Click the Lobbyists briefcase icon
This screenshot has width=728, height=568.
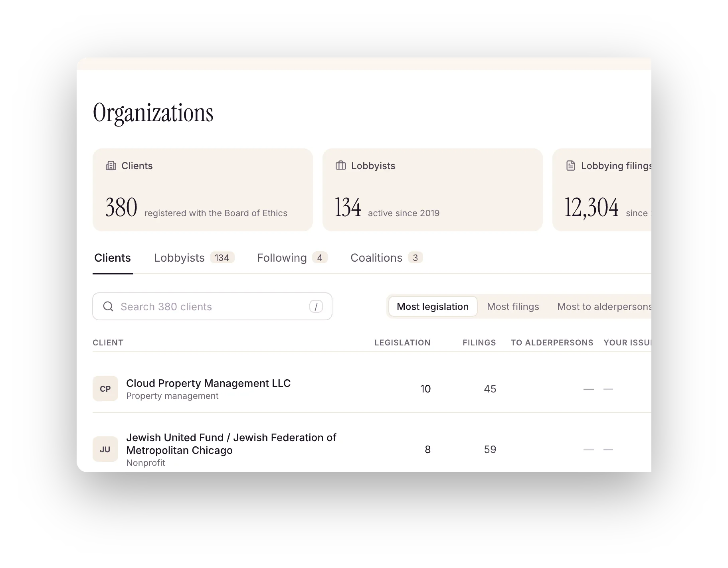(341, 166)
